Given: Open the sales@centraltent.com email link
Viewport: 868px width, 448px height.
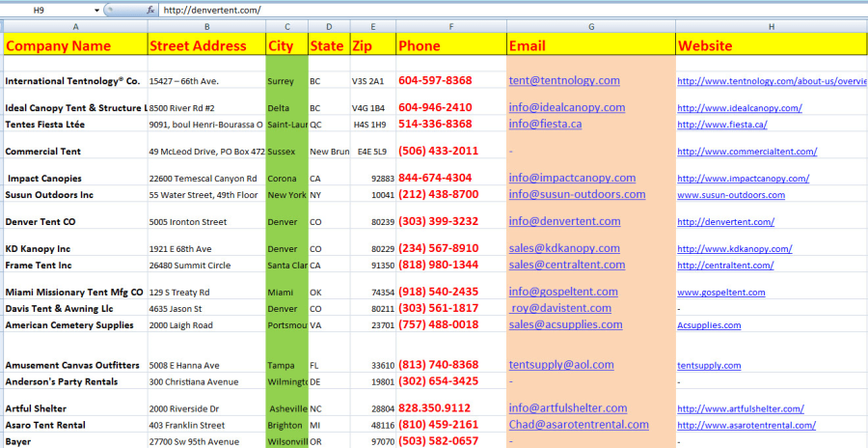Looking at the screenshot, I should coord(567,265).
